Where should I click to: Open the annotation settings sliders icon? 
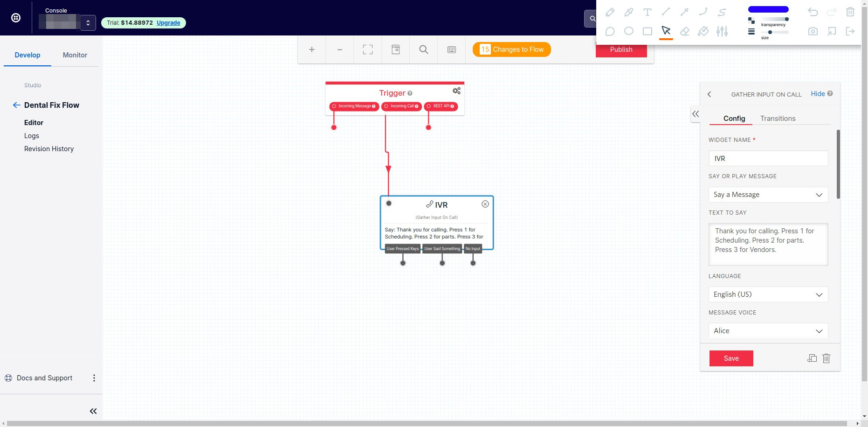722,31
